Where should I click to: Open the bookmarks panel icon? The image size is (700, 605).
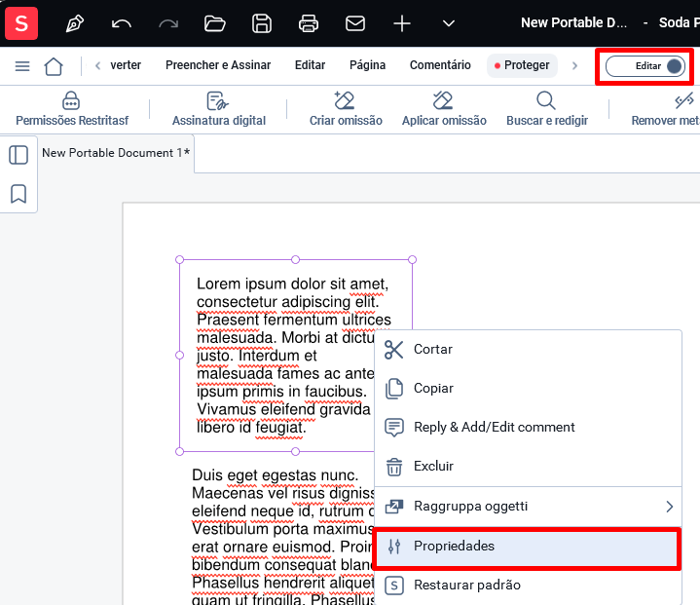pyautogui.click(x=18, y=194)
